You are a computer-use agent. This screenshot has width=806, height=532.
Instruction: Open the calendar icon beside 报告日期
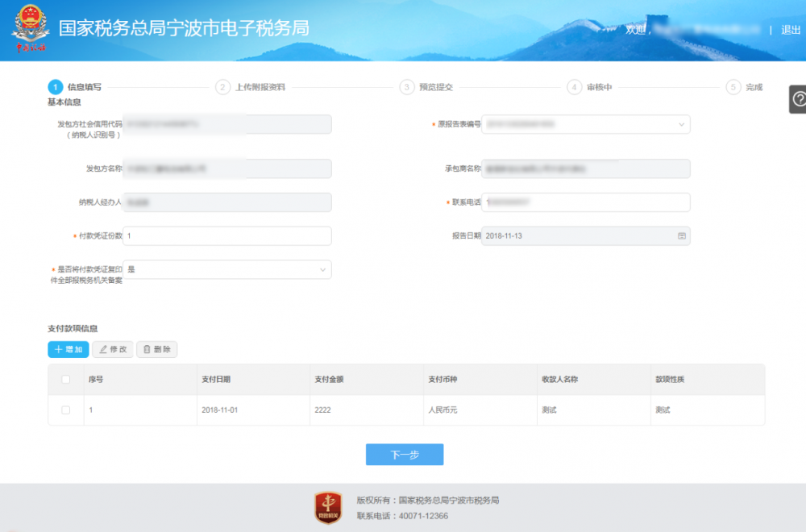(681, 235)
